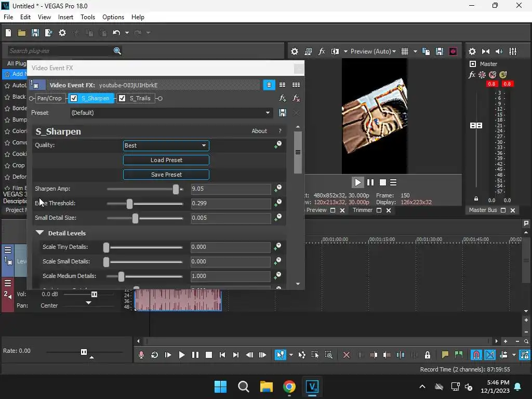Viewport: 532px width, 399px height.
Task: Click the Save Preset button
Action: coord(166,175)
